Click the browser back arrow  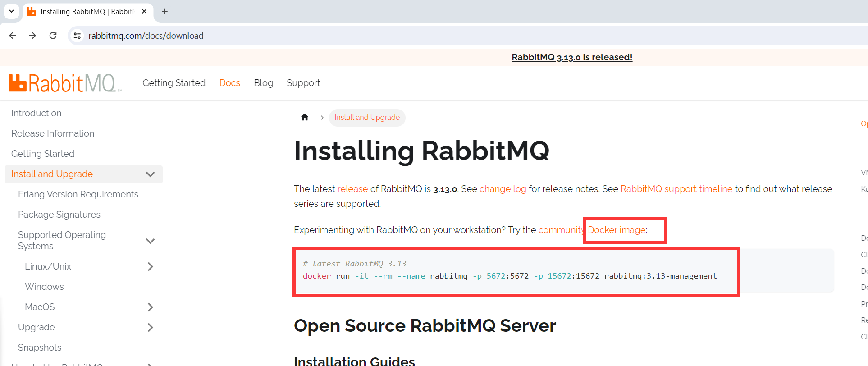[x=13, y=36]
